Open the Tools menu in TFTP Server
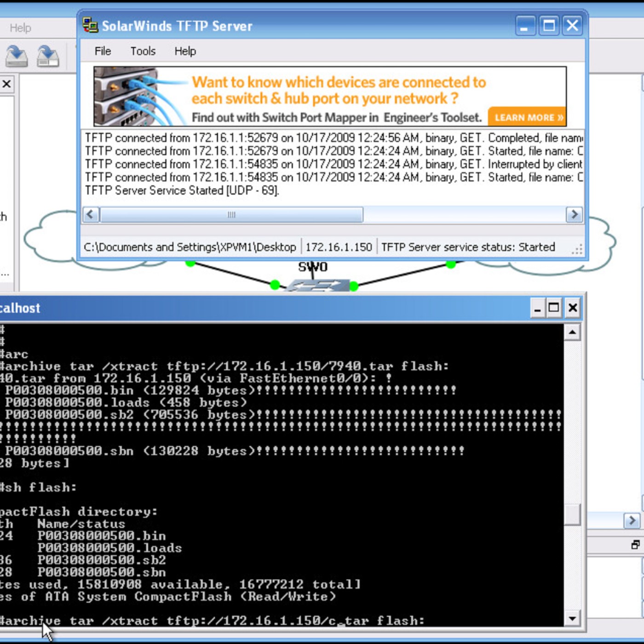Viewport: 644px width, 644px height. [x=143, y=51]
